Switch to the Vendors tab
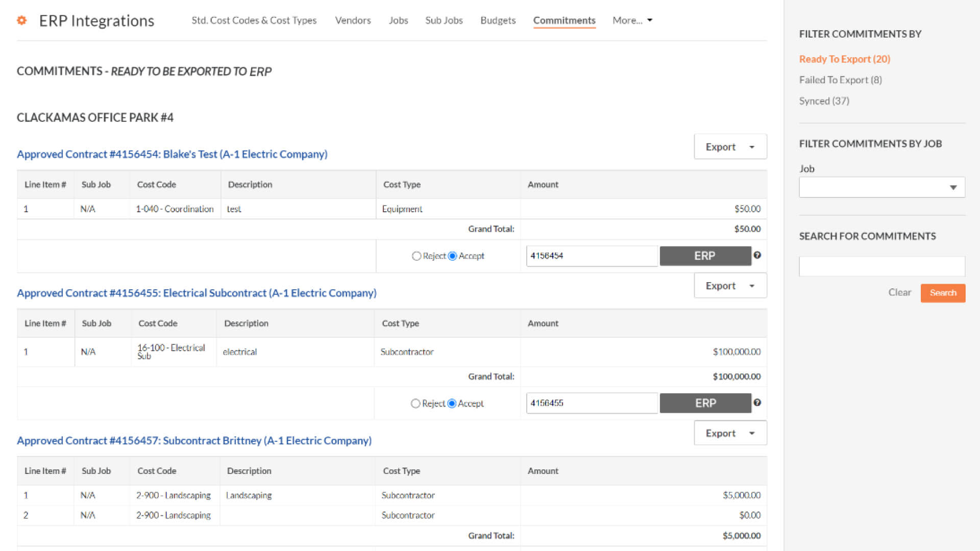980x551 pixels. tap(353, 20)
